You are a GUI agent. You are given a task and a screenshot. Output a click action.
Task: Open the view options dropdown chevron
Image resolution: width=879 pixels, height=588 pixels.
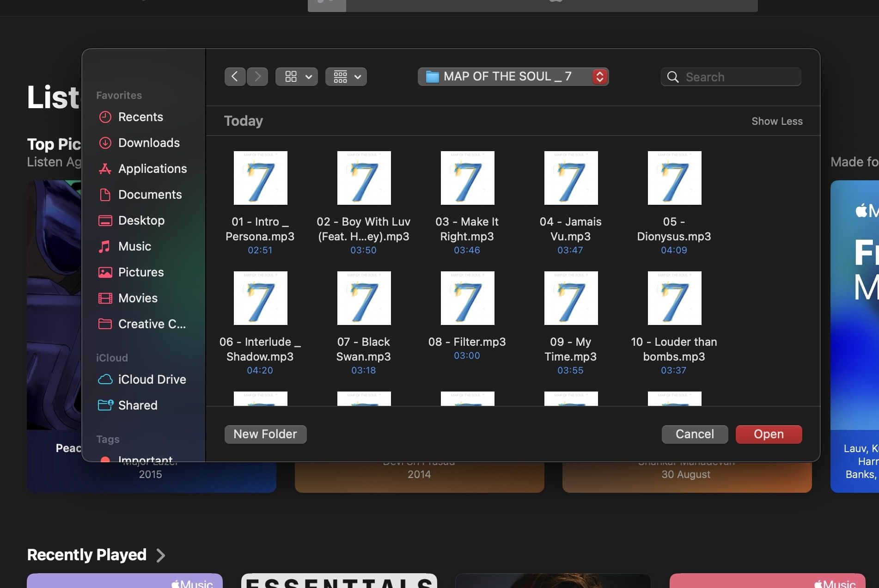[x=308, y=77]
